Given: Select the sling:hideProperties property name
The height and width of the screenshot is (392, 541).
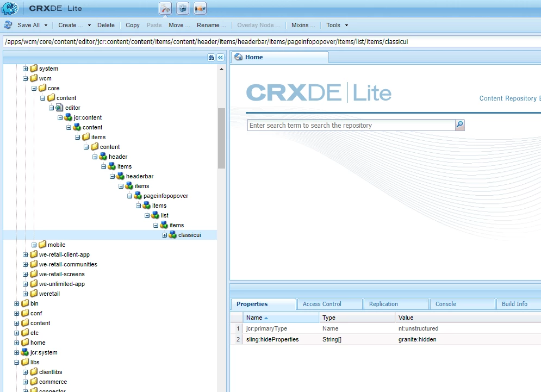Looking at the screenshot, I should (272, 340).
